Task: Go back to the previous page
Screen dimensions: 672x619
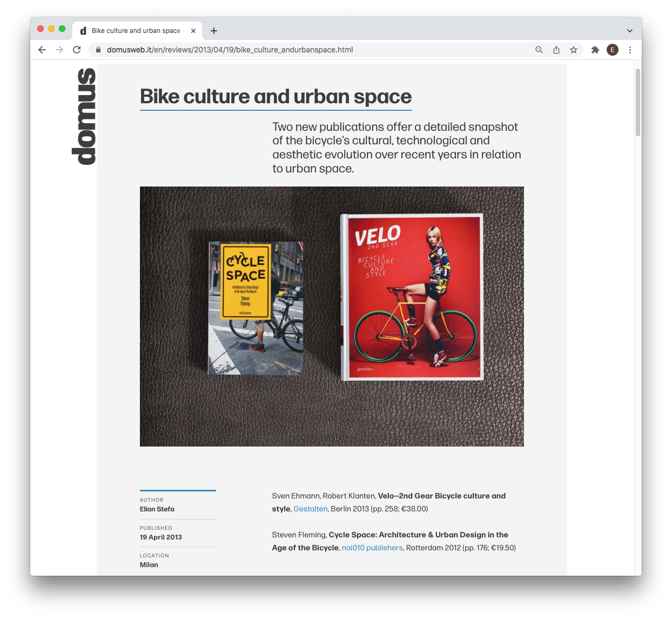Action: pyautogui.click(x=42, y=50)
